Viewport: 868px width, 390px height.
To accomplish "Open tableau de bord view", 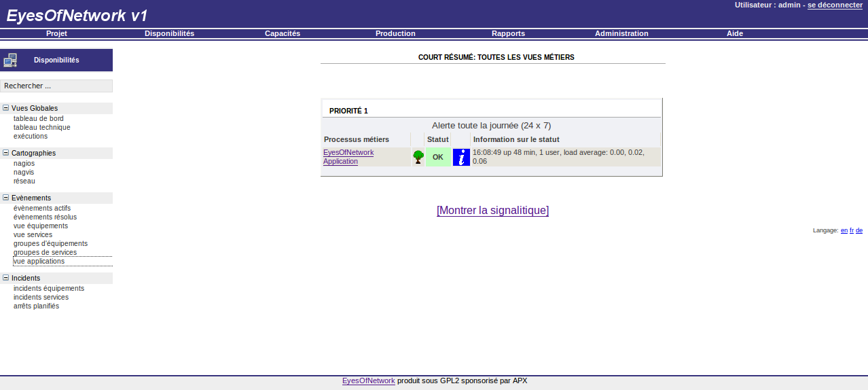I will tap(39, 118).
